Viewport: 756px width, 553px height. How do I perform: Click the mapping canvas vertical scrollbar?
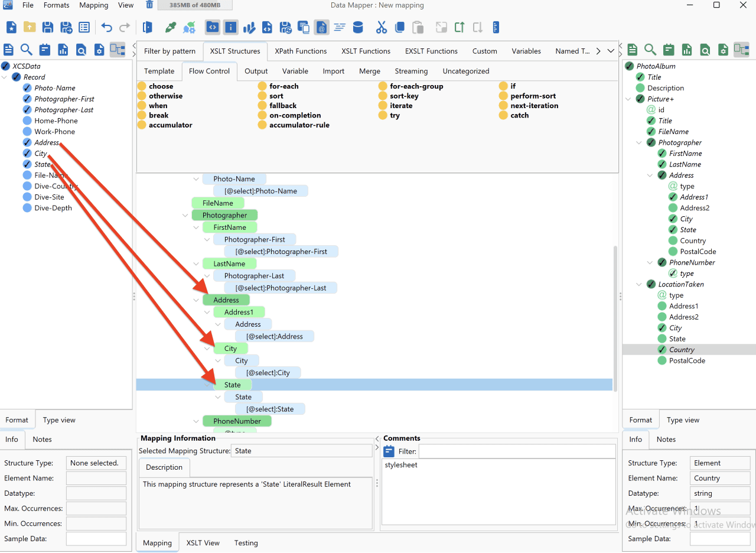pyautogui.click(x=614, y=319)
